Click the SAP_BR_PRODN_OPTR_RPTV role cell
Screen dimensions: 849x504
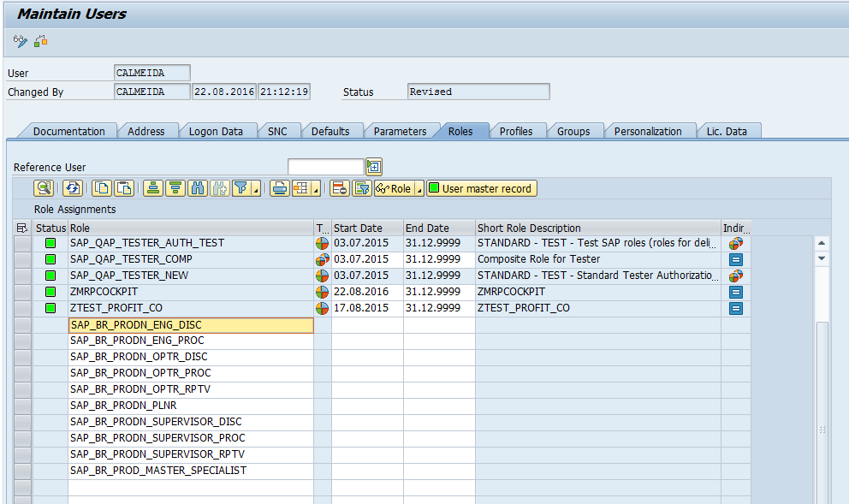[x=191, y=389]
